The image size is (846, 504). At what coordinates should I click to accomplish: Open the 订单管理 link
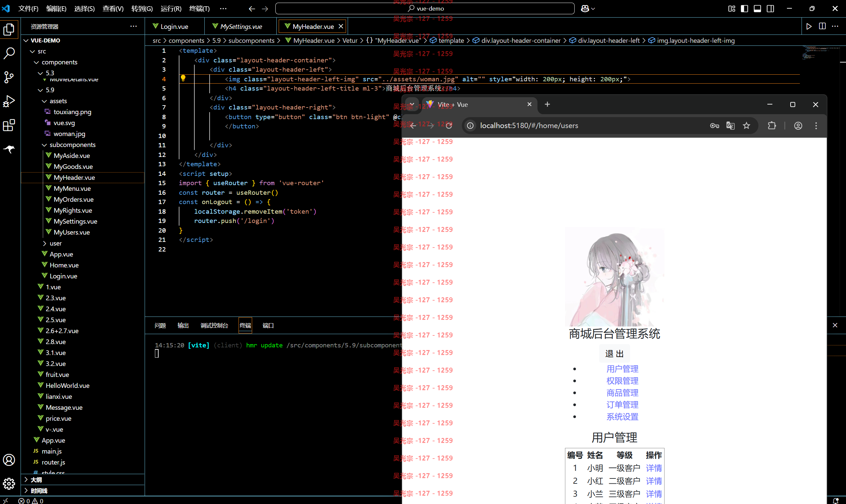[622, 405]
